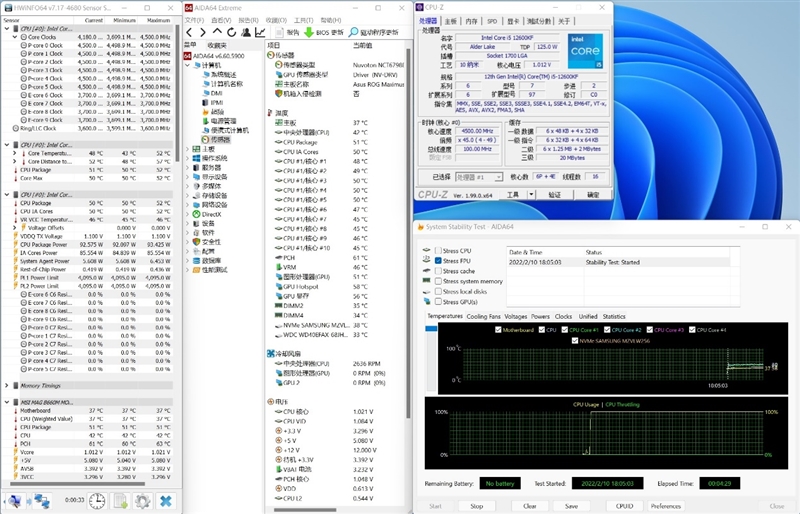Viewport: 800px width, 514px height.
Task: Switch to Cooling Fans tab in stability test
Action: [x=483, y=316]
